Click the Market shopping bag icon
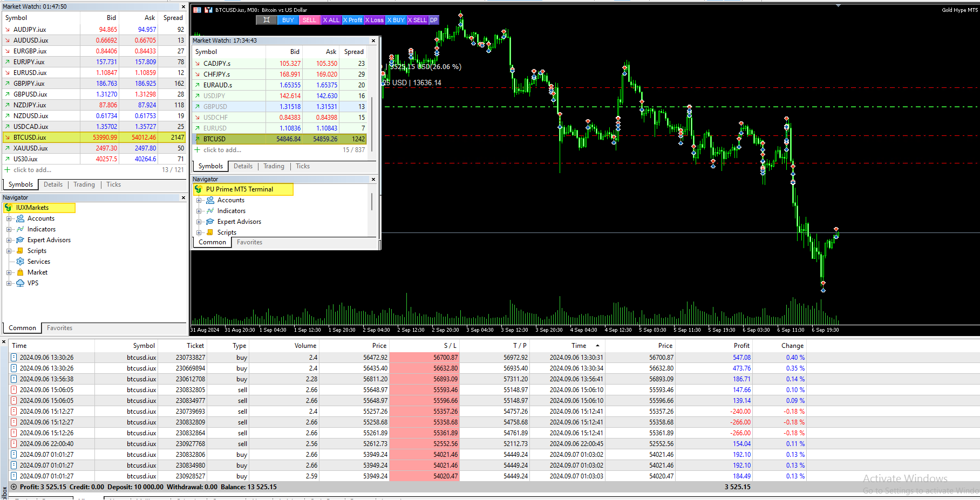Image resolution: width=980 pixels, height=500 pixels. [21, 272]
